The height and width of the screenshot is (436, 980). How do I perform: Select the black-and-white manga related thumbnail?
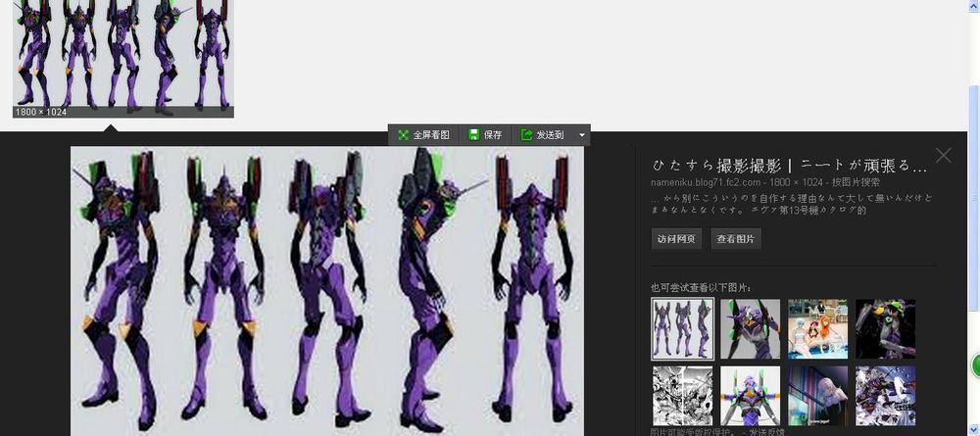[682, 396]
